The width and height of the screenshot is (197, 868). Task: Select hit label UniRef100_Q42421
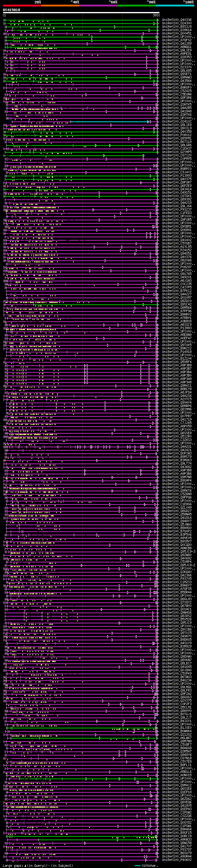(177, 450)
